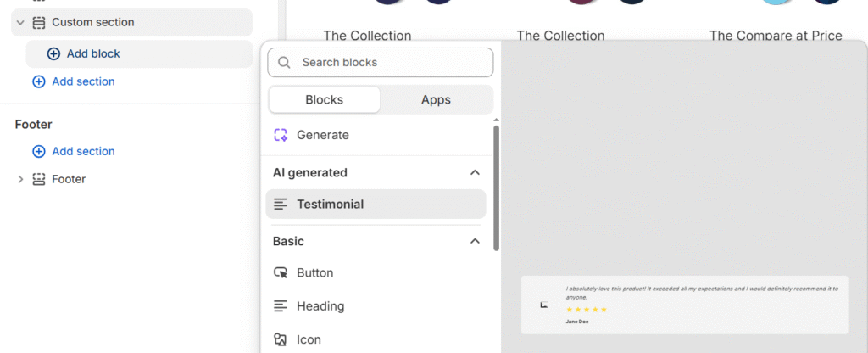Switch to the Apps tab
Image resolution: width=868 pixels, height=353 pixels.
pyautogui.click(x=436, y=99)
